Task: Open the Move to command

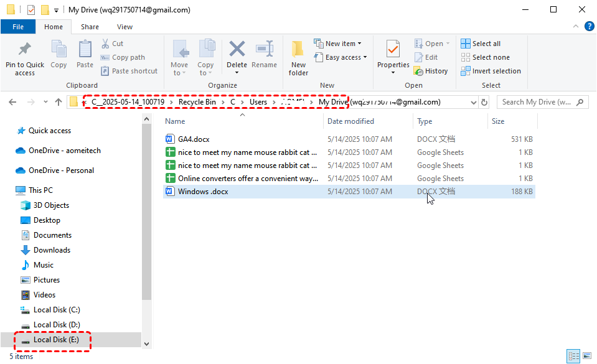Action: 179,57
